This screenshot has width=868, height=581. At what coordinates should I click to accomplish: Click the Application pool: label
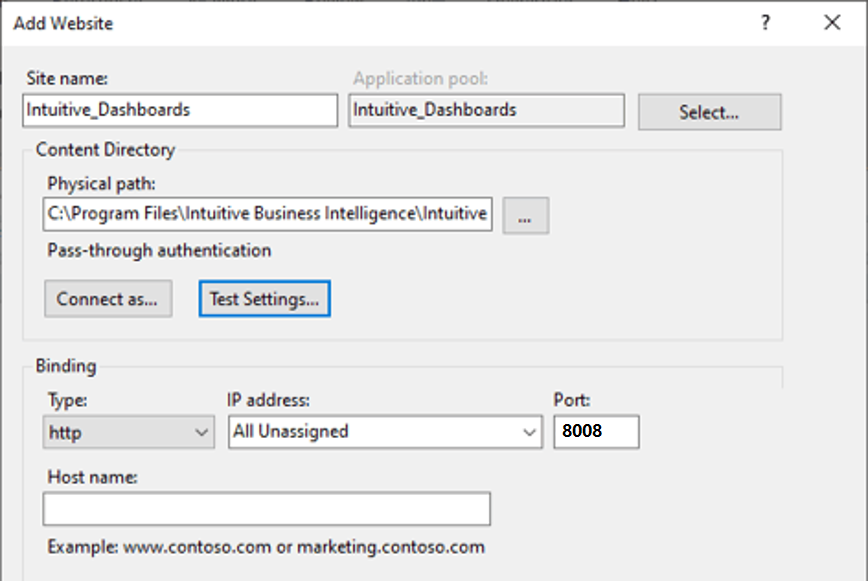[x=421, y=79]
